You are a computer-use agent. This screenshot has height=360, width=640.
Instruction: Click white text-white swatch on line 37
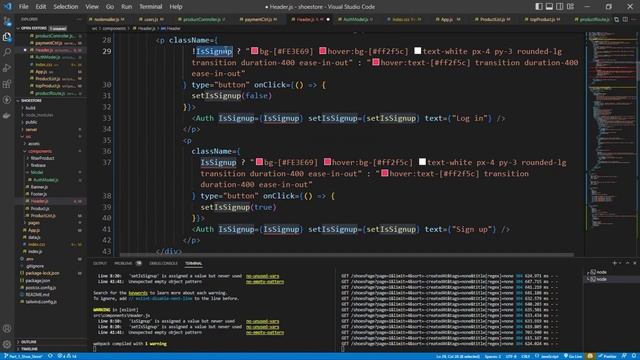pyautogui.click(x=422, y=162)
